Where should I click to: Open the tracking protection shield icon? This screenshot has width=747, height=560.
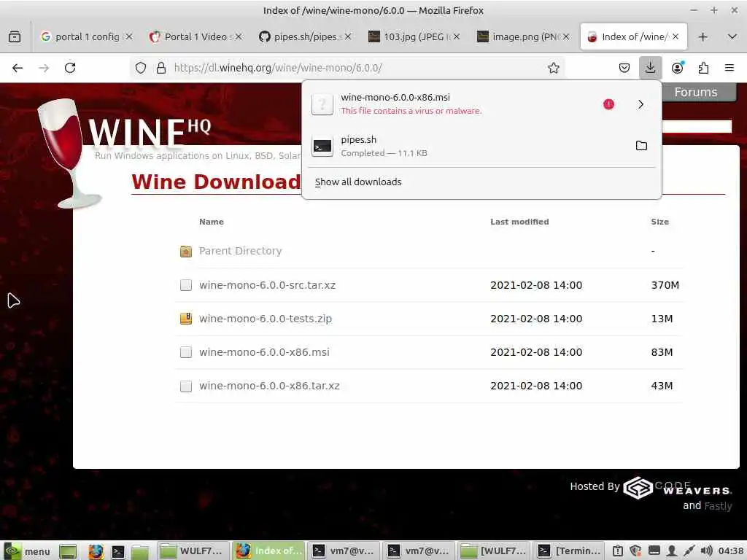tap(141, 68)
